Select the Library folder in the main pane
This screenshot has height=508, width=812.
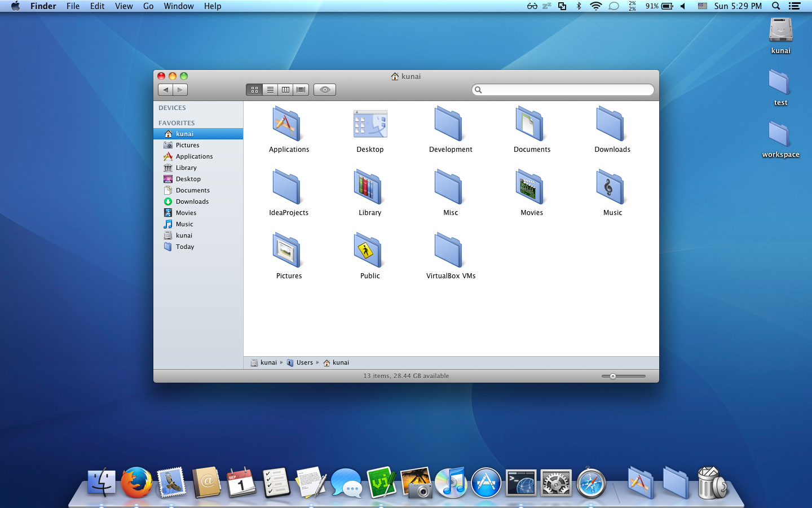369,187
